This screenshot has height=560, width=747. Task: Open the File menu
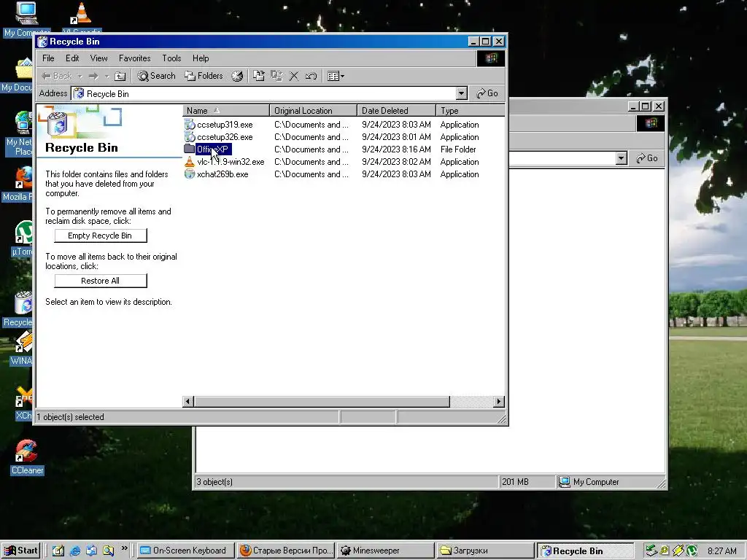[x=48, y=58]
